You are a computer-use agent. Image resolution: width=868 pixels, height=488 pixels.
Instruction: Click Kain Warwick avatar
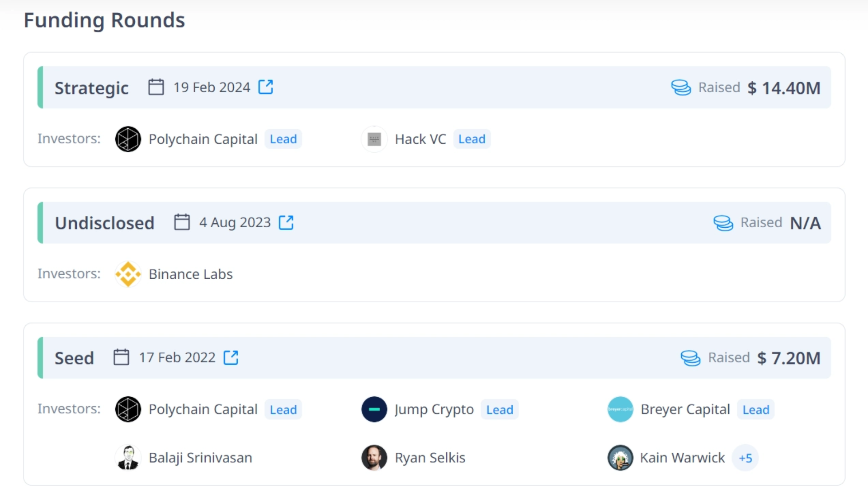[620, 458]
